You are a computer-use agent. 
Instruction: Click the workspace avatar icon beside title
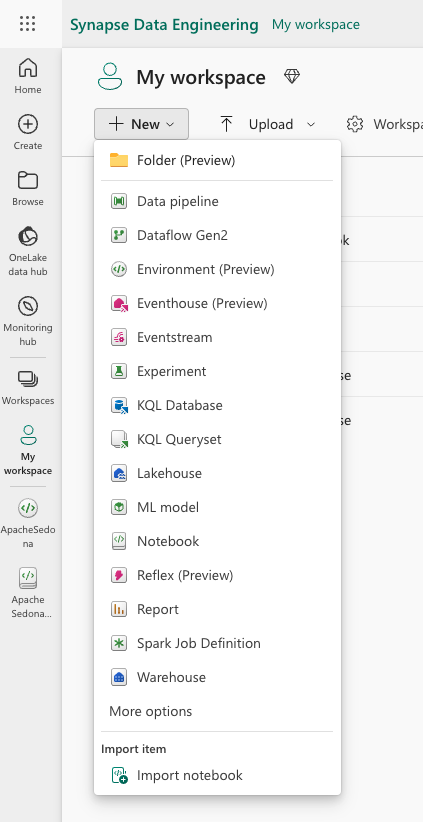[110, 76]
